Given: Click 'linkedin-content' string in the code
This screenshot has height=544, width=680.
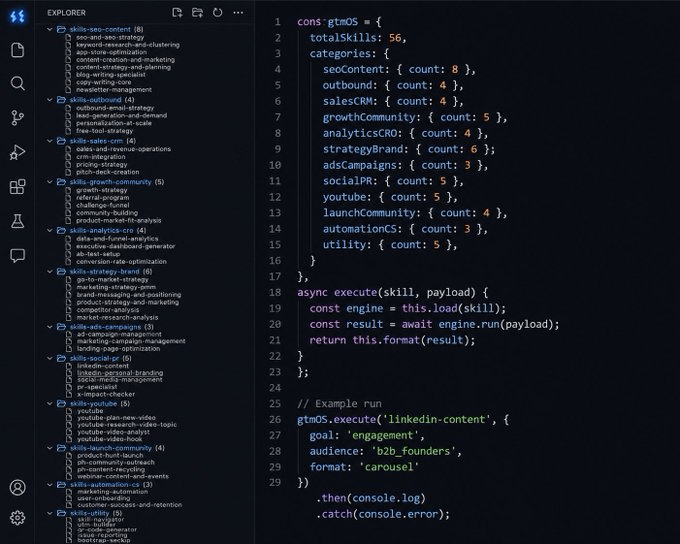Looking at the screenshot, I should coord(437,419).
